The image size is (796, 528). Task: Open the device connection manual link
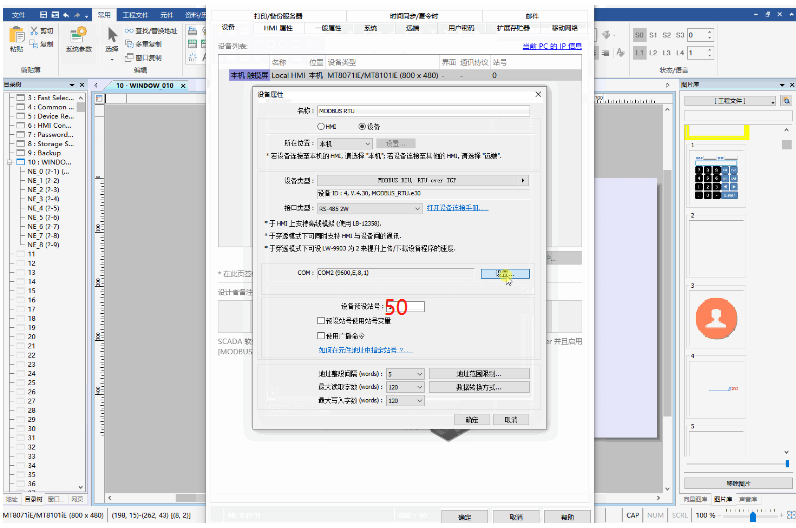(458, 208)
